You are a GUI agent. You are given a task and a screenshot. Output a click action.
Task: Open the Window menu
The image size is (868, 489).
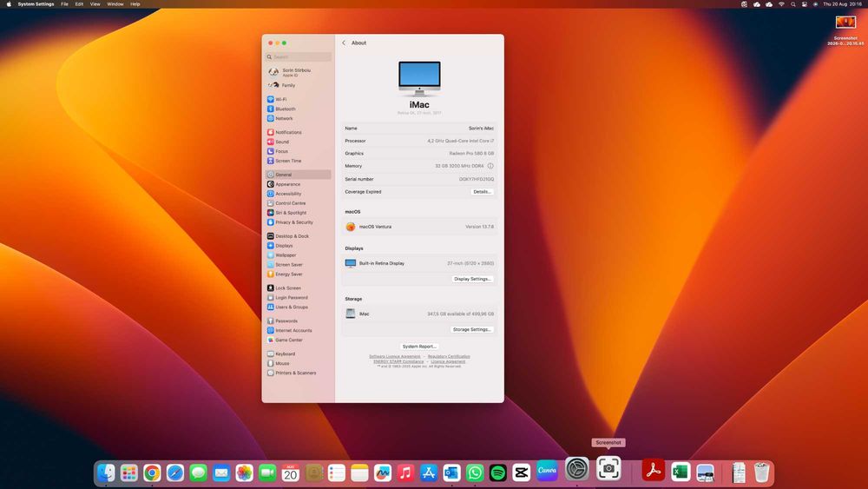[x=115, y=3]
